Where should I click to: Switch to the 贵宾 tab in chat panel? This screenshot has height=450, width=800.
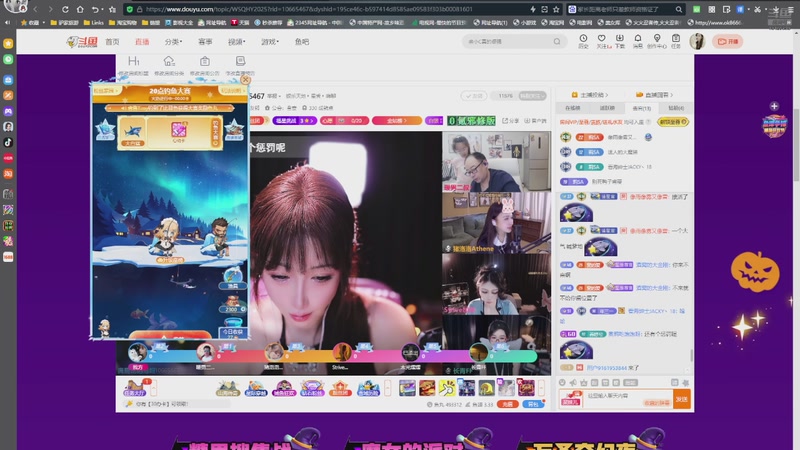click(642, 108)
